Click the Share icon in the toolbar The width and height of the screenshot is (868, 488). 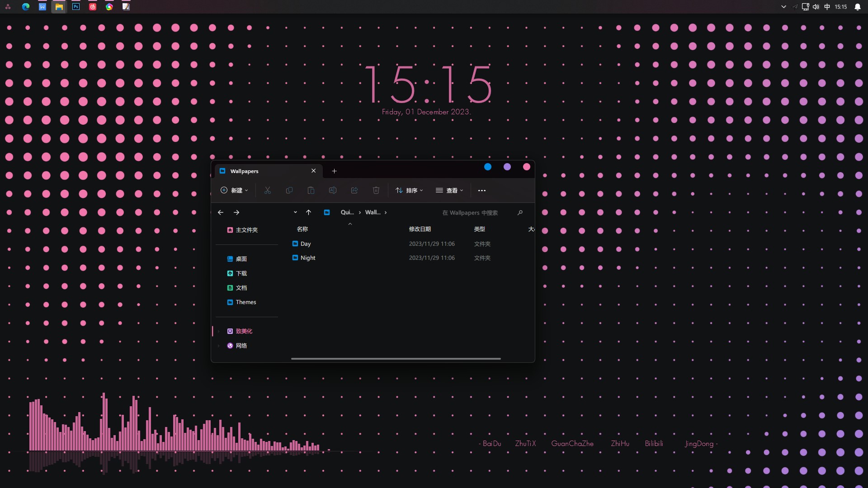pos(354,190)
